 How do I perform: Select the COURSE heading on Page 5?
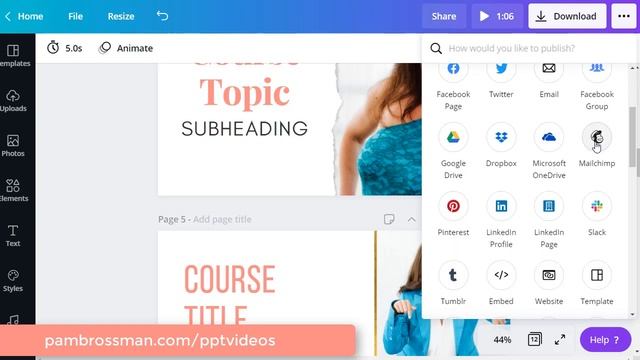pyautogui.click(x=230, y=279)
